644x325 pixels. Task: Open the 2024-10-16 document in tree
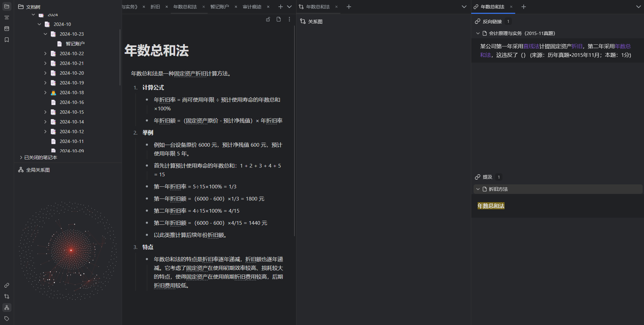pos(72,102)
